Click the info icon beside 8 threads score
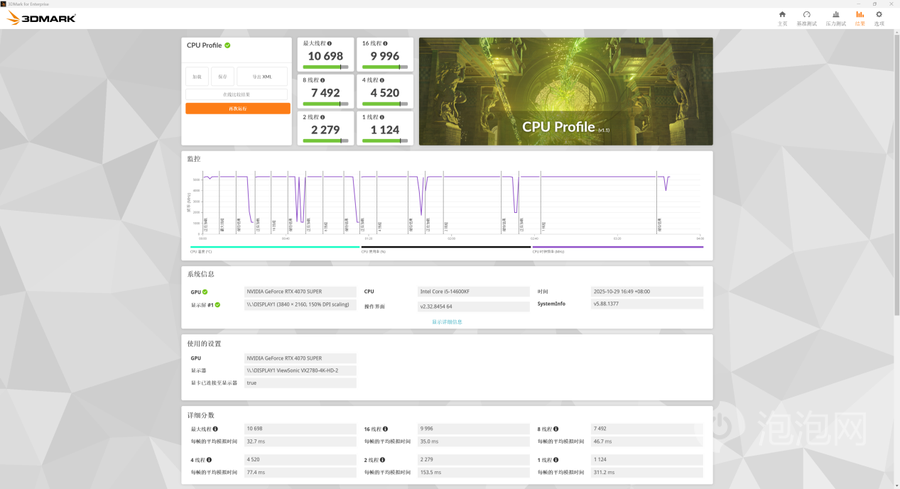 click(x=323, y=80)
